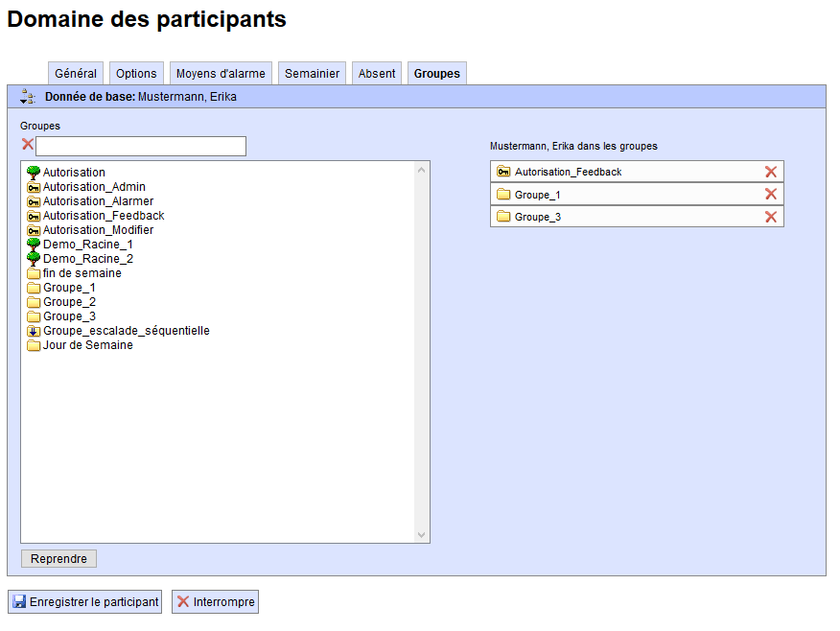Click the tree icon next to Autorisation

34,173
